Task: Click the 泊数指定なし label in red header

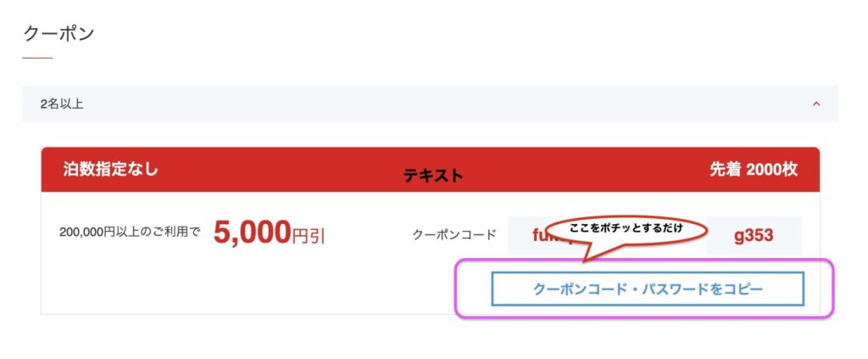Action: (110, 169)
